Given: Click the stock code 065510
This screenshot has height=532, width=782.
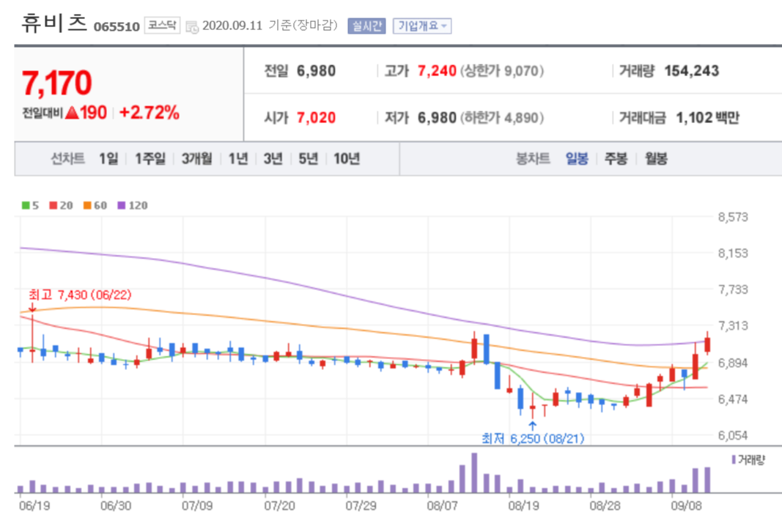Looking at the screenshot, I should (x=117, y=26).
